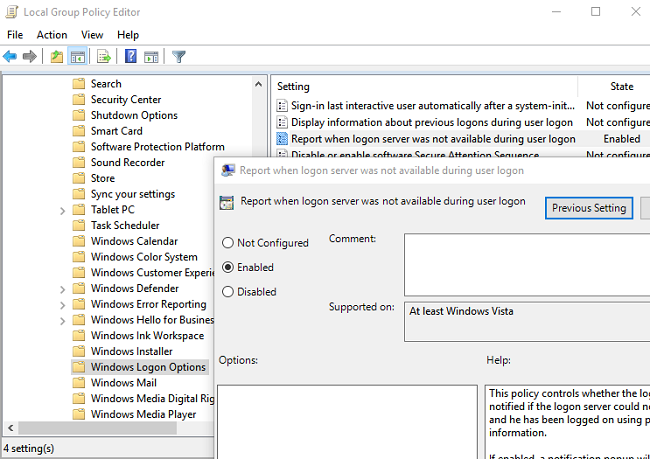Click the Previous Setting button
650x459 pixels.
click(589, 208)
